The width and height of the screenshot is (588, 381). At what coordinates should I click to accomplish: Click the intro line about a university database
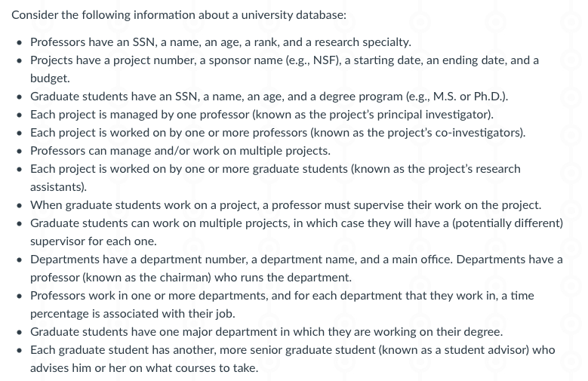pos(179,15)
